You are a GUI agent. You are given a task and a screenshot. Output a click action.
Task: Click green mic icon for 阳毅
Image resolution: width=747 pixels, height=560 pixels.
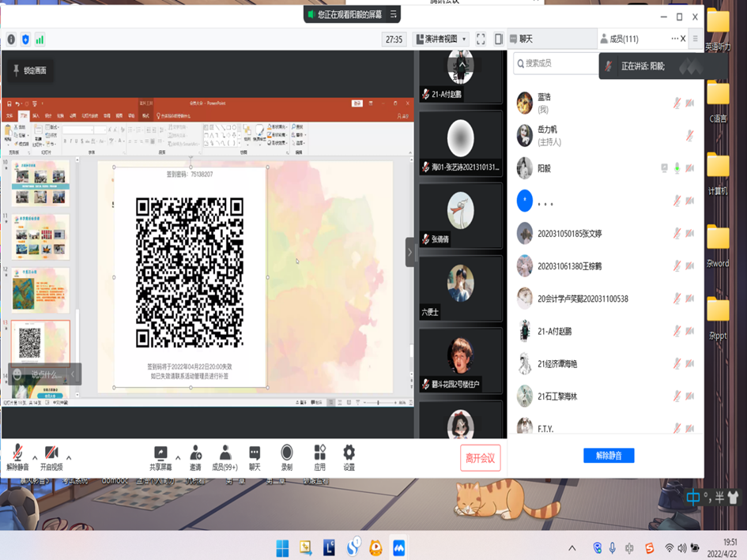[677, 168]
